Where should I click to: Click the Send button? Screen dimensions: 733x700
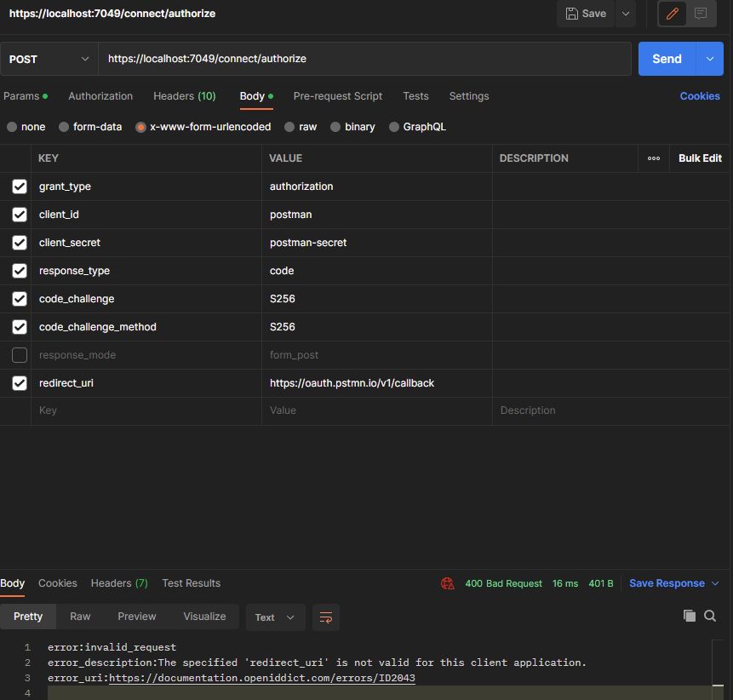click(667, 59)
